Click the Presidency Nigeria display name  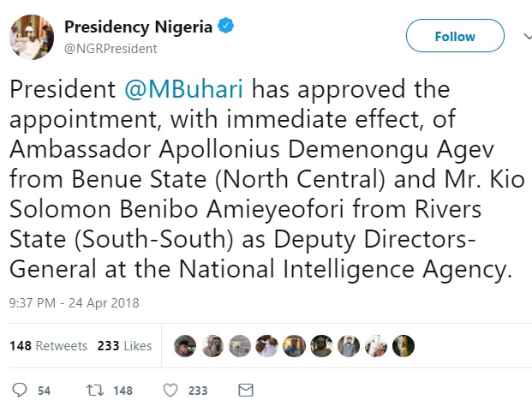tap(139, 27)
